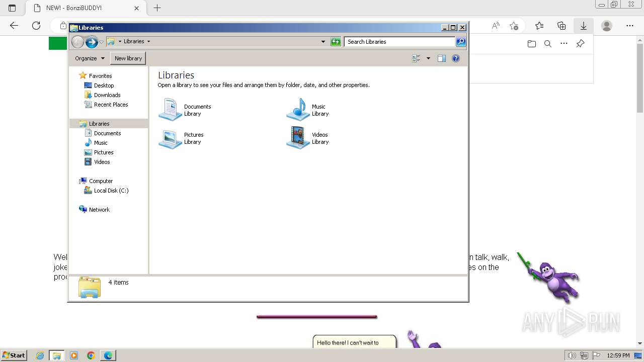Screen dimensions: 644x362
Task: Click the Libraries window title bar icon
Action: [x=73, y=28]
